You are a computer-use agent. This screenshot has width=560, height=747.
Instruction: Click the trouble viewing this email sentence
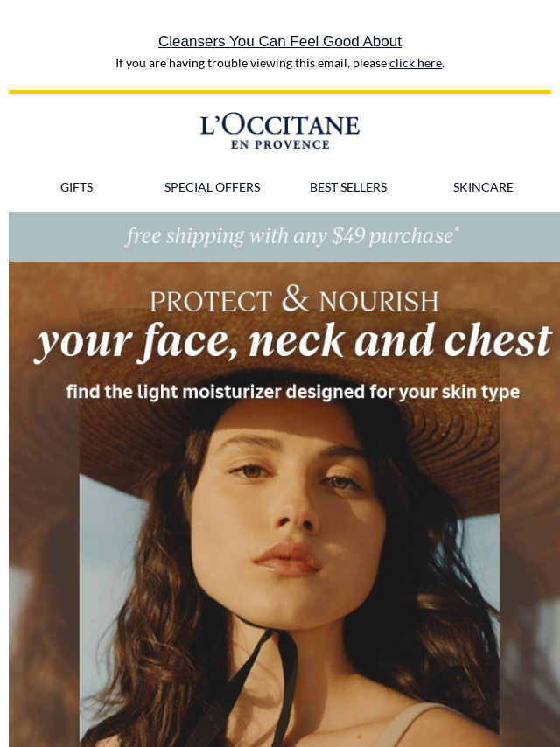point(280,63)
